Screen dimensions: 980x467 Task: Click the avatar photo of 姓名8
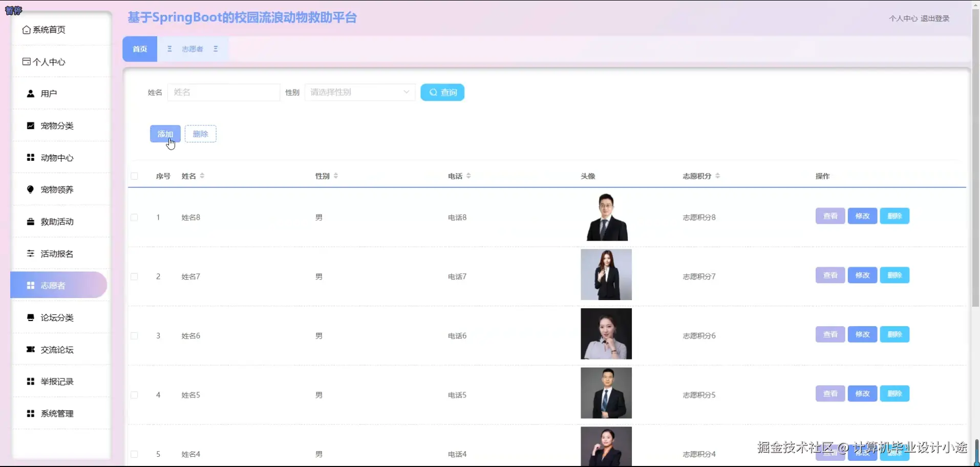[606, 217]
